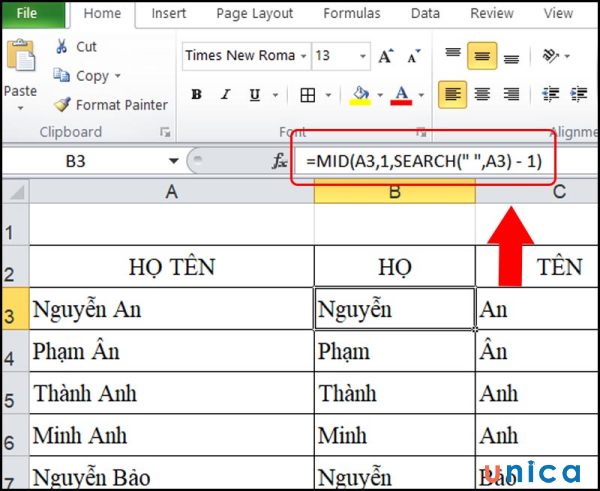
Task: Select cell containing Minh Anh
Action: click(171, 435)
